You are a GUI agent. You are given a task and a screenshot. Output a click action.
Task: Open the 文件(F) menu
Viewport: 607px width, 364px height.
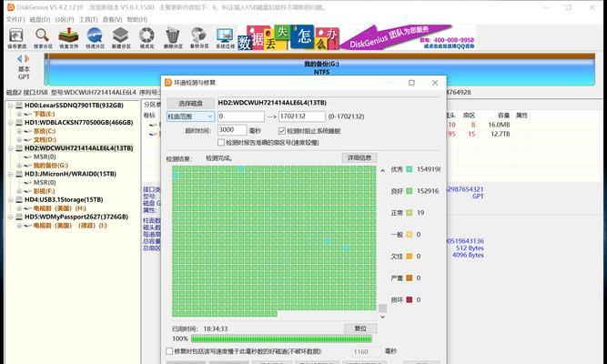pyautogui.click(x=15, y=19)
